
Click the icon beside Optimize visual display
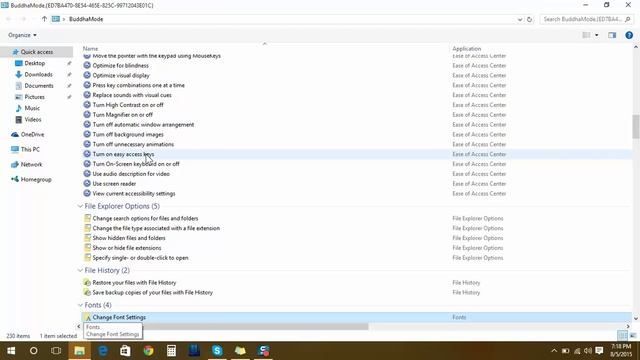[x=87, y=75]
